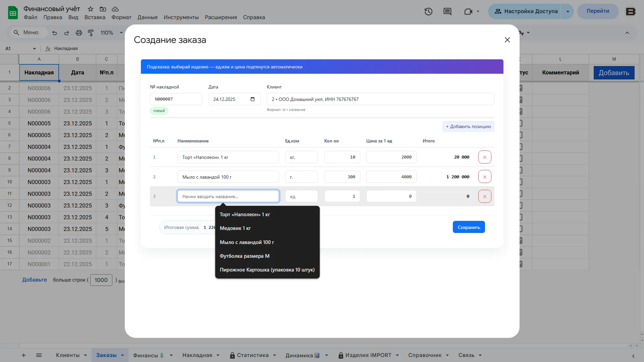644x362 pixels.
Task: Close the Создание заказа dialog
Action: click(507, 40)
